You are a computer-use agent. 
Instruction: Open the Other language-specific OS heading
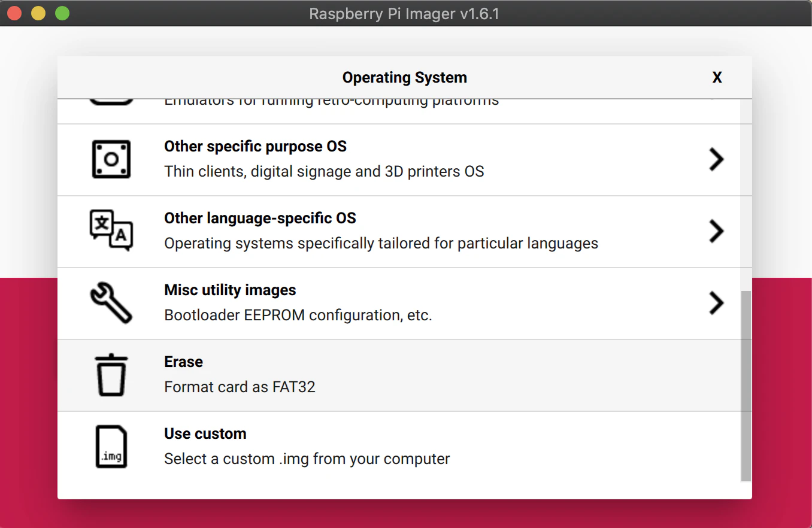[x=260, y=218]
